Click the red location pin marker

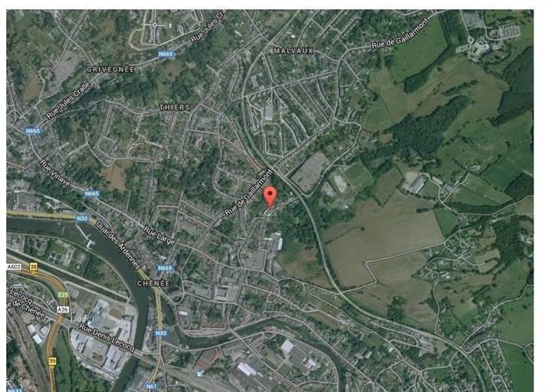[x=270, y=198]
